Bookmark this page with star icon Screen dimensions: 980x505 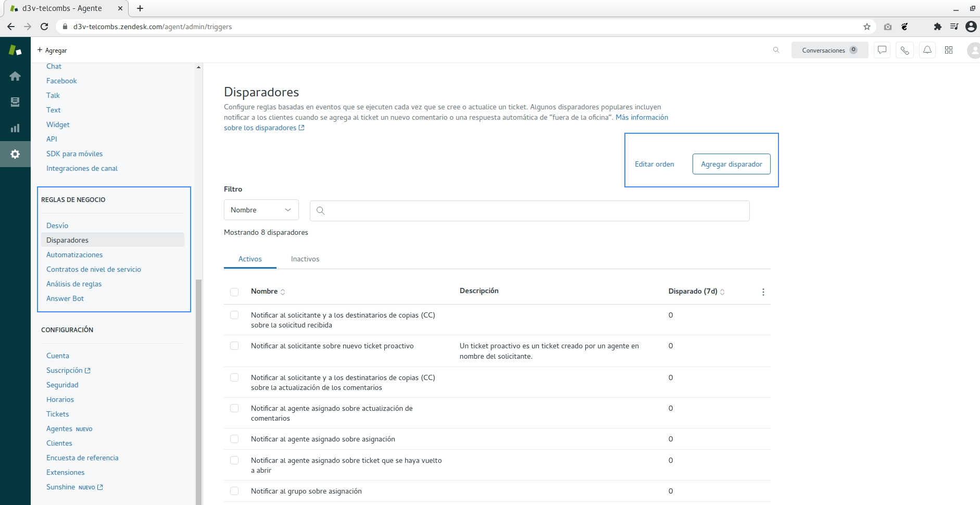point(867,27)
